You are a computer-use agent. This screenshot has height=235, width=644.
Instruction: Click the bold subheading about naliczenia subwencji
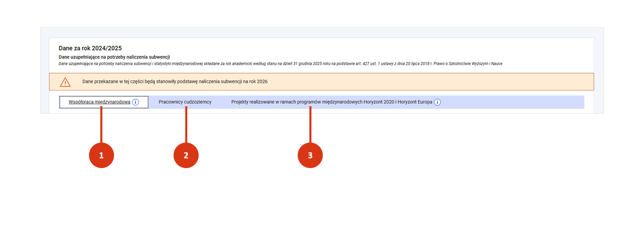tap(114, 57)
